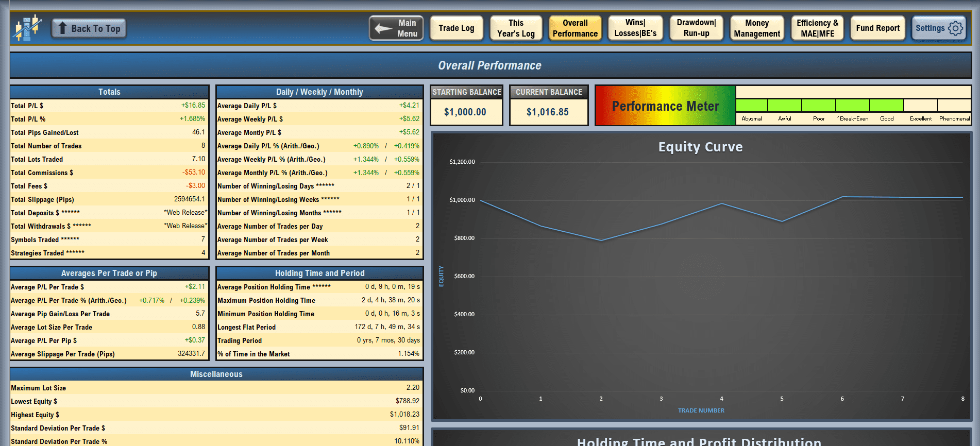Click the Starting Balance value cell
Viewport: 980px width, 446px height.
(x=465, y=112)
